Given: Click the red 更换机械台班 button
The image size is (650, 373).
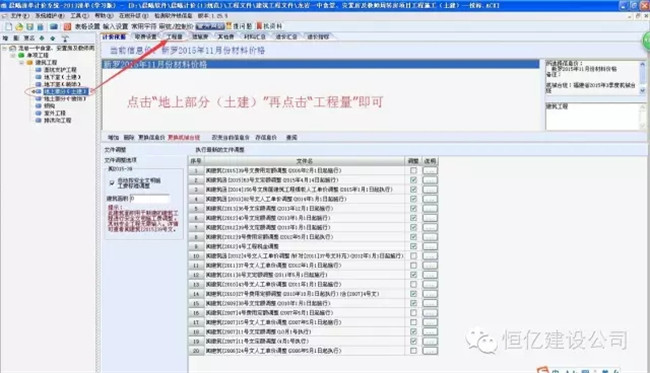Looking at the screenshot, I should coord(184,137).
